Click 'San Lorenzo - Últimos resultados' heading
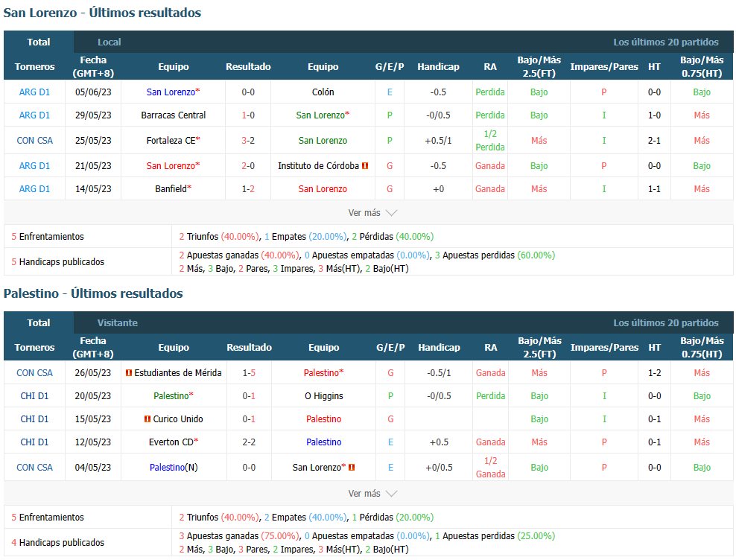Image resolution: width=736 pixels, height=560 pixels. coord(102,13)
